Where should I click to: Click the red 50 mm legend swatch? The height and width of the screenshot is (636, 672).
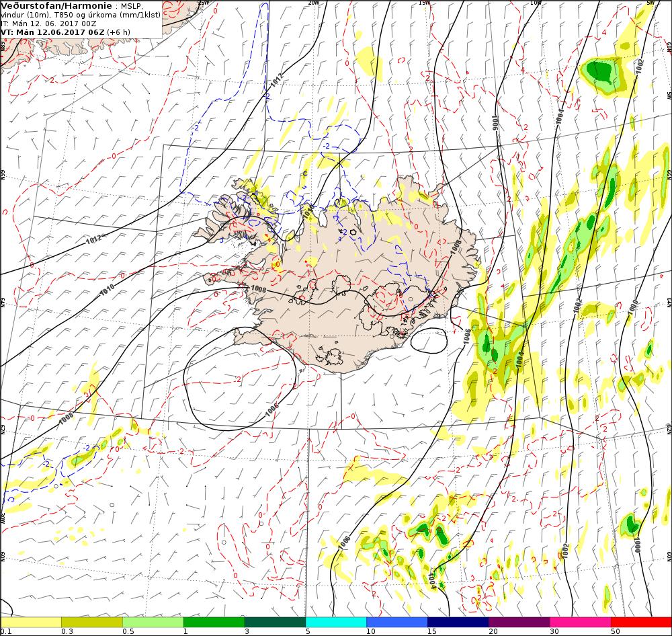pos(641,622)
